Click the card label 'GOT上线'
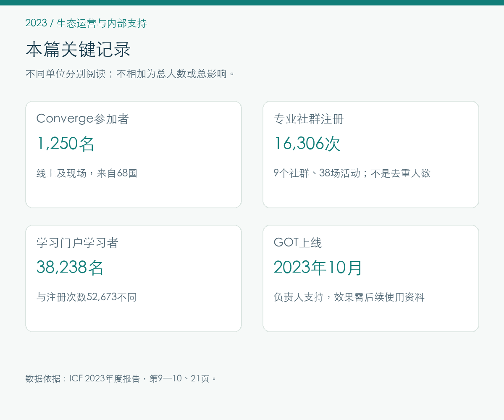The image size is (504, 420). (298, 243)
